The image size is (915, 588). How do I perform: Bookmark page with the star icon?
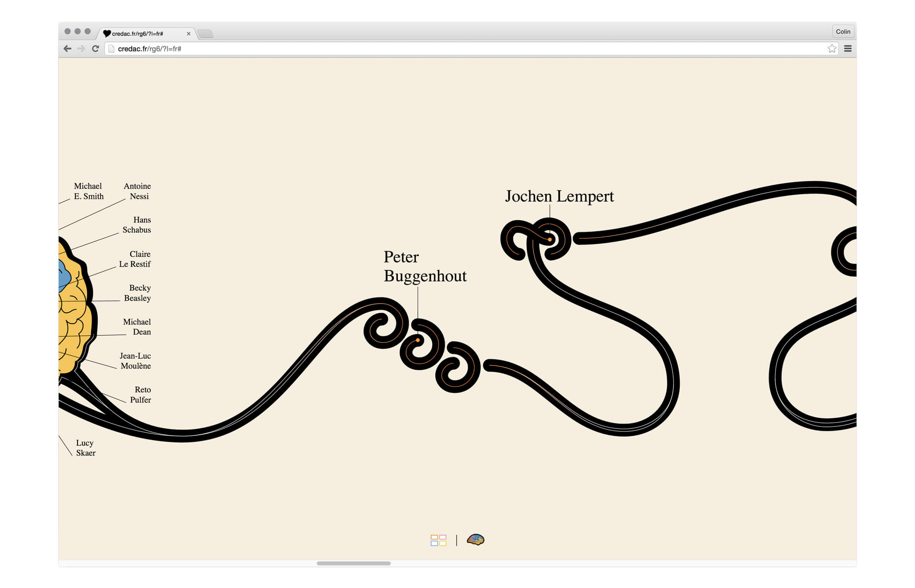[832, 49]
